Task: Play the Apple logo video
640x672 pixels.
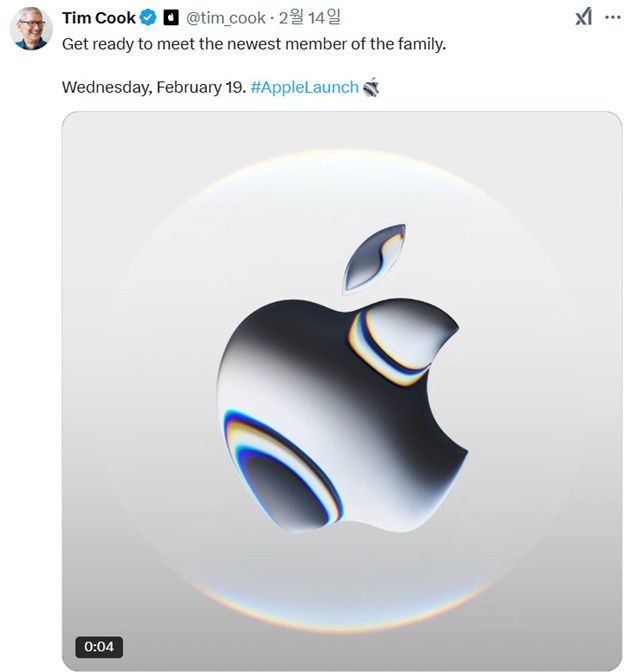Action: pos(342,391)
